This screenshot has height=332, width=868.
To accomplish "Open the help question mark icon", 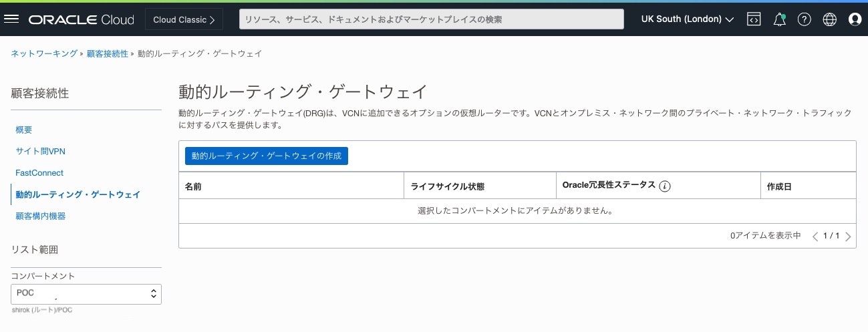I will 805,19.
